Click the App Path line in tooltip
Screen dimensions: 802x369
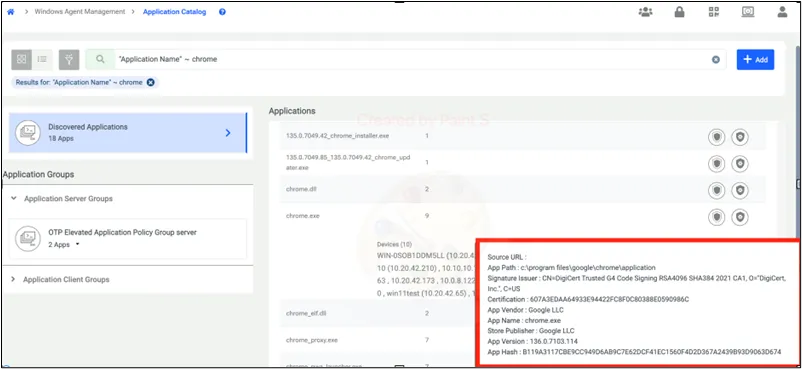tap(571, 268)
